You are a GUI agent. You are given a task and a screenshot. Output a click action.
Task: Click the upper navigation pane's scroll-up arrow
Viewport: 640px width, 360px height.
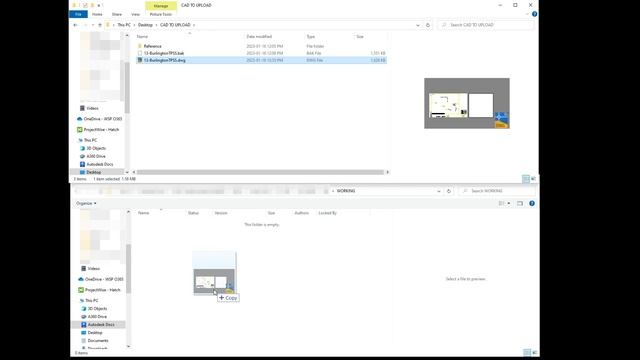tap(127, 36)
